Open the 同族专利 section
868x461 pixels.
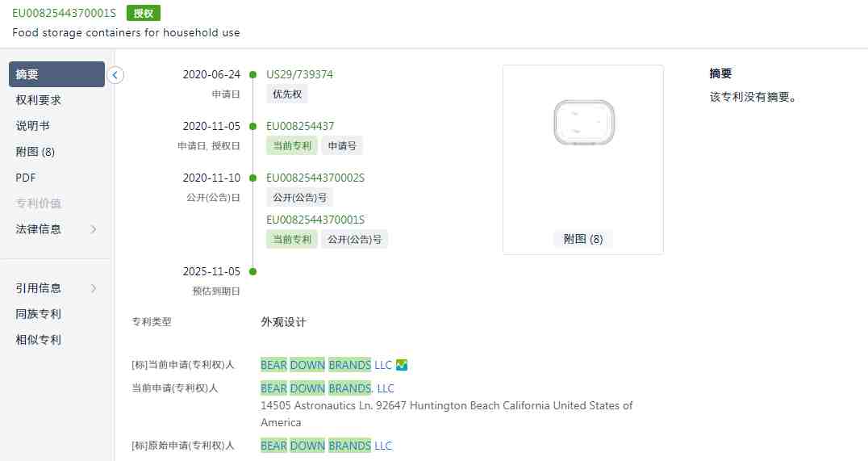38,314
